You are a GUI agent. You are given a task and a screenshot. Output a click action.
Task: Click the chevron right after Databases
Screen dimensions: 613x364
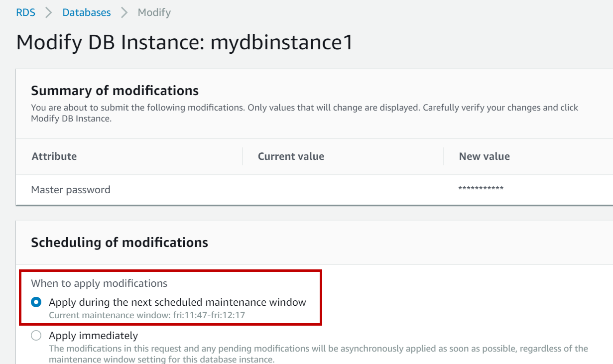[124, 12]
